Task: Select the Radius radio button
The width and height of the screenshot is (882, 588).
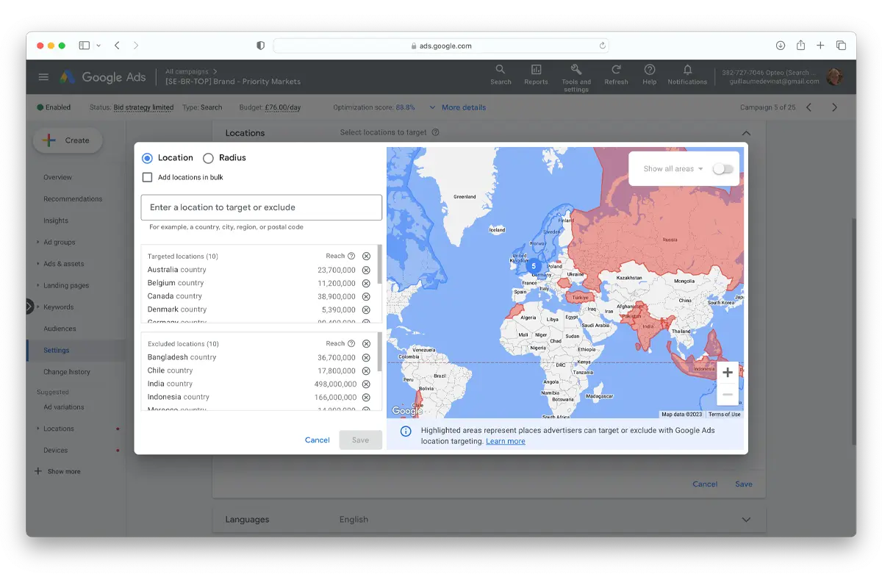Action: 209,158
